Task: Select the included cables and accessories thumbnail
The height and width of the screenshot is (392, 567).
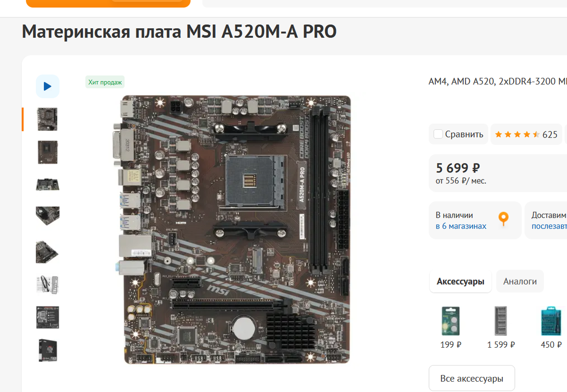Action: [x=47, y=284]
